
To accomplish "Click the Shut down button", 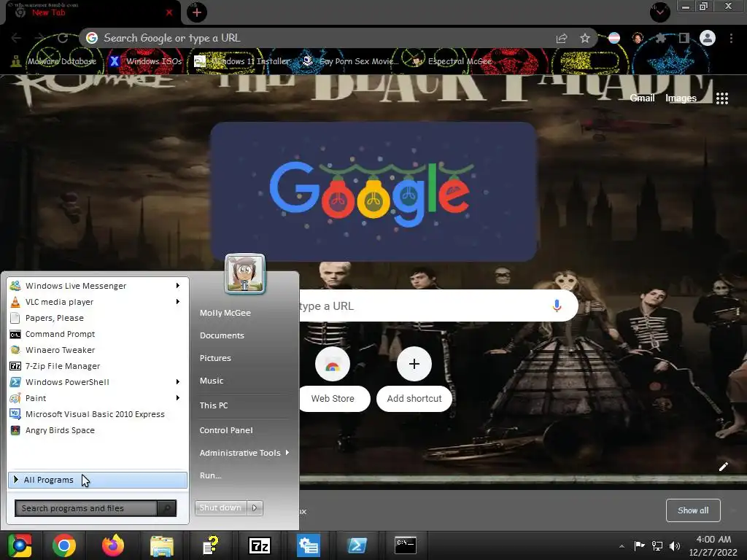I will (x=220, y=507).
